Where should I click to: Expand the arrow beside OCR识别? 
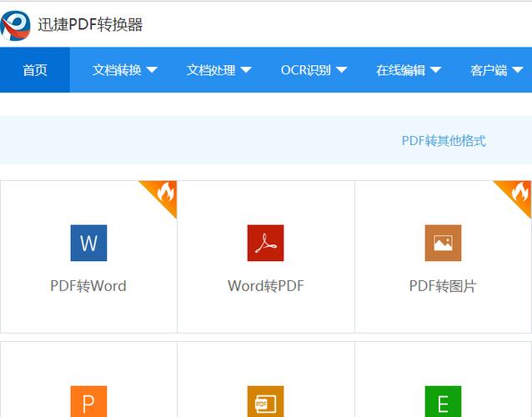(341, 70)
